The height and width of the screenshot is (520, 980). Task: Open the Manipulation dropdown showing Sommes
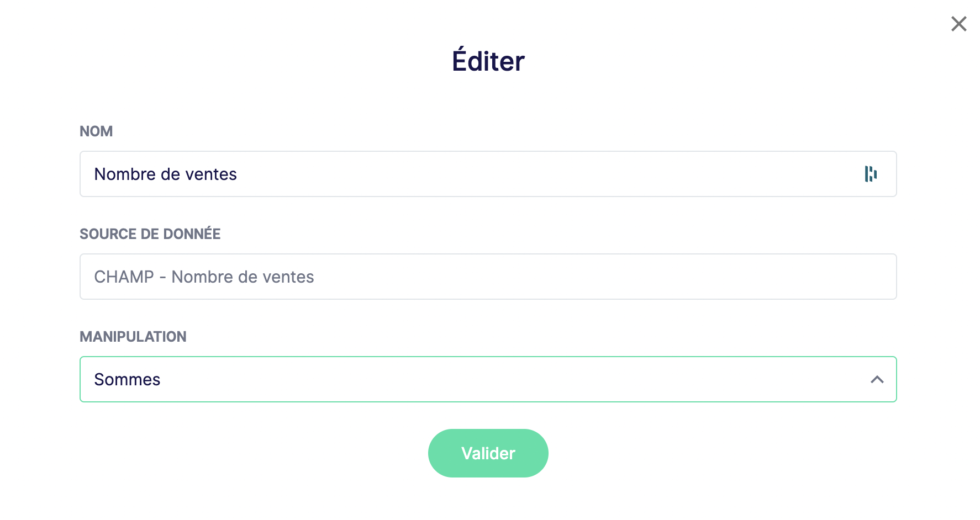click(488, 379)
